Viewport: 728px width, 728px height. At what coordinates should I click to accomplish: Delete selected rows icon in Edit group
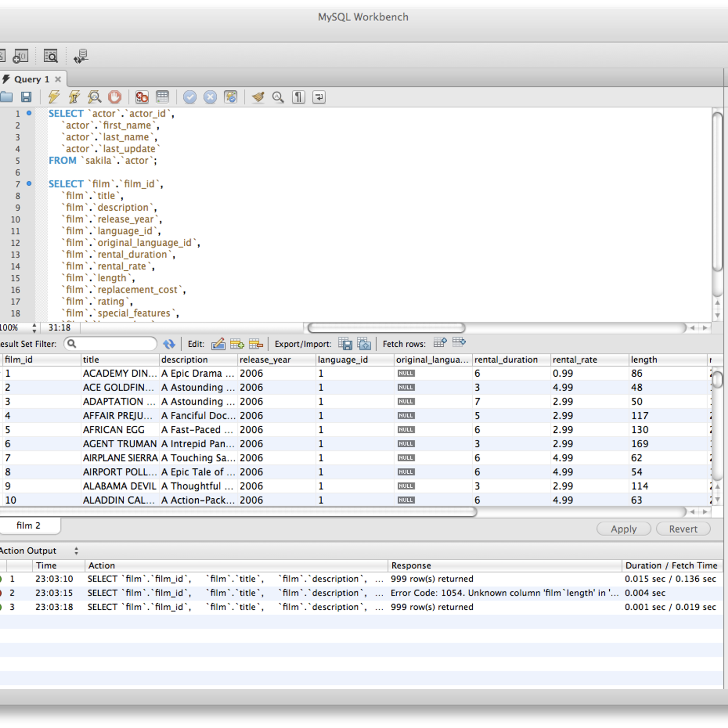coord(256,344)
